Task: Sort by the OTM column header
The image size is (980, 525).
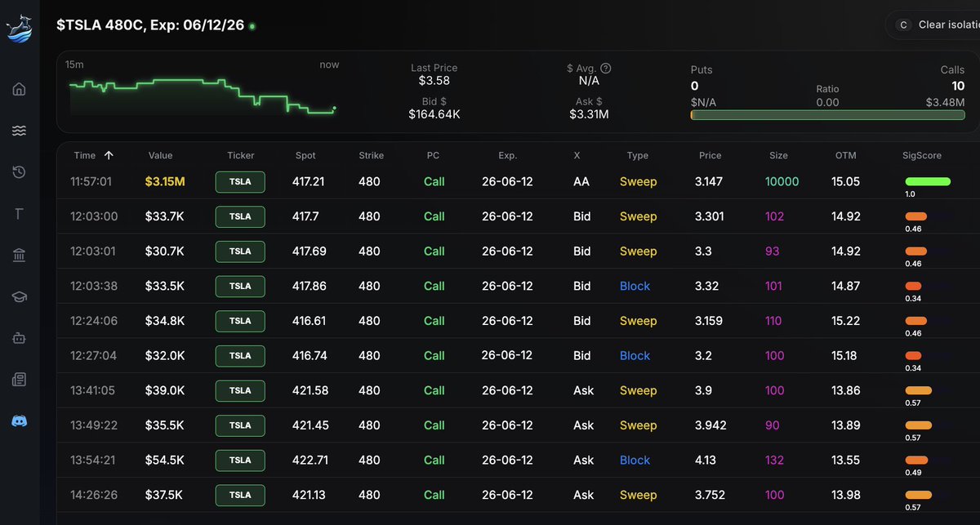Action: click(846, 155)
